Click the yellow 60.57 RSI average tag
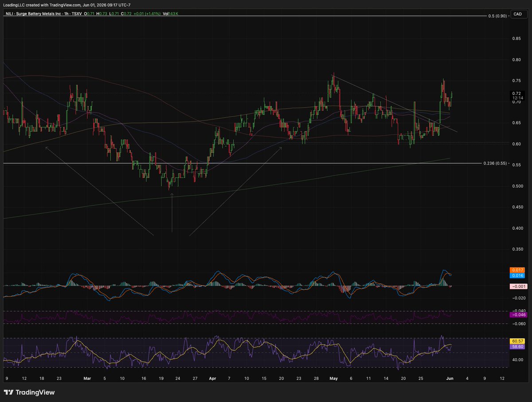The height and width of the screenshot is (402, 532). 517,341
